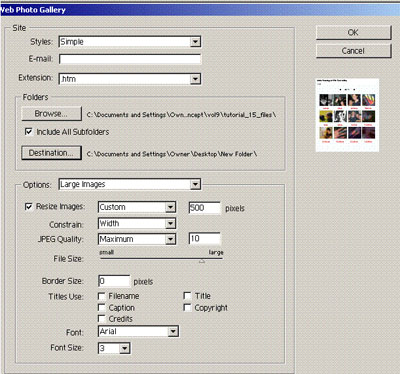The width and height of the screenshot is (400, 374).
Task: Click the Destination button
Action: click(51, 153)
